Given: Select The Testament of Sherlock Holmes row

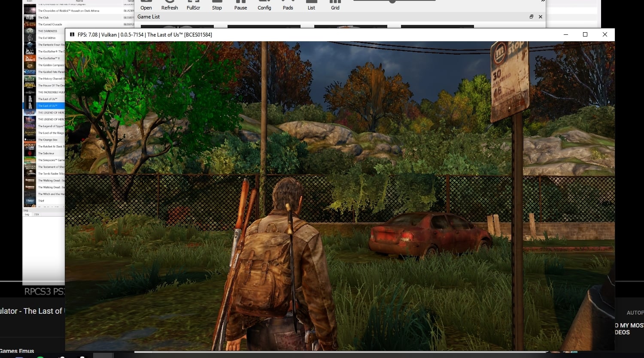Looking at the screenshot, I should coord(44,167).
